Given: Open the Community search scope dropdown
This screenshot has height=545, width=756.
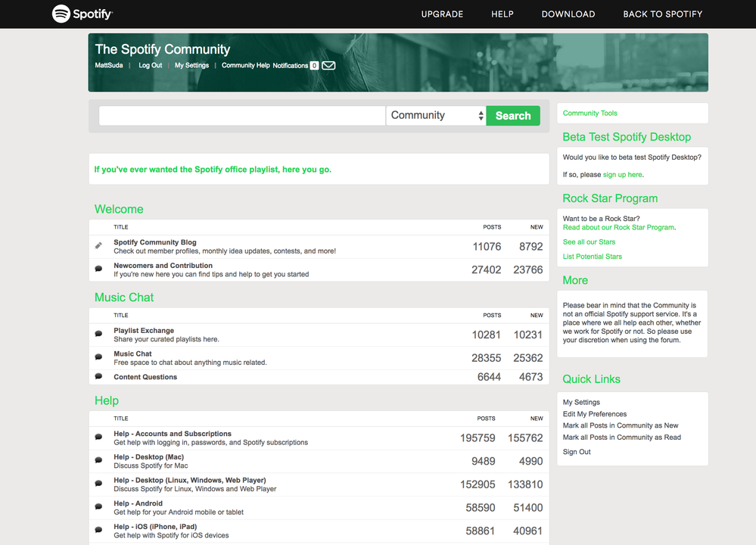Looking at the screenshot, I should coord(436,116).
